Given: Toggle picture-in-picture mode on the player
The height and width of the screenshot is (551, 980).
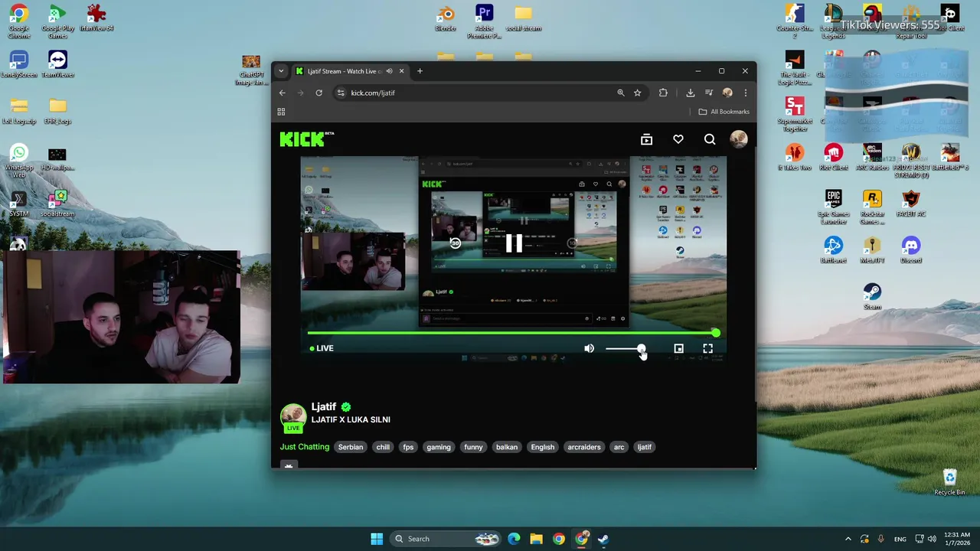Looking at the screenshot, I should coord(678,348).
